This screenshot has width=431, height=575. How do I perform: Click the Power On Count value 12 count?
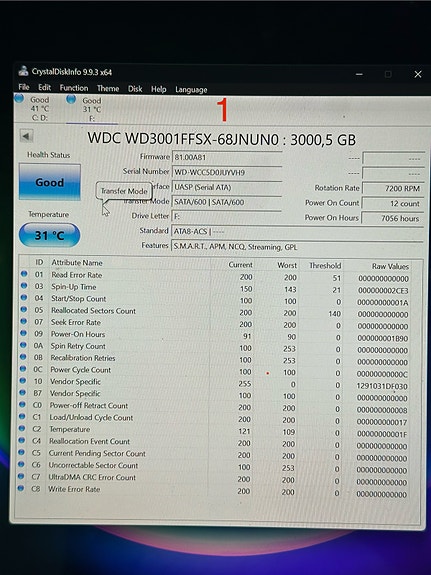tap(393, 203)
